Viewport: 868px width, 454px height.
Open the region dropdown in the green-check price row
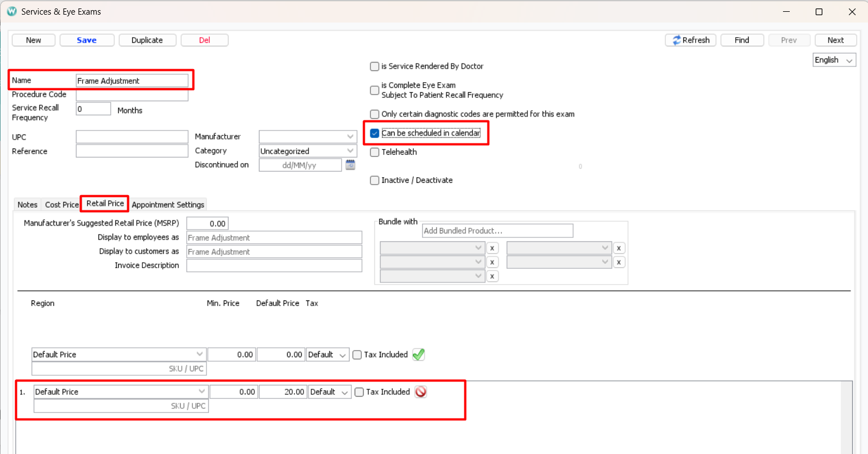click(x=119, y=354)
